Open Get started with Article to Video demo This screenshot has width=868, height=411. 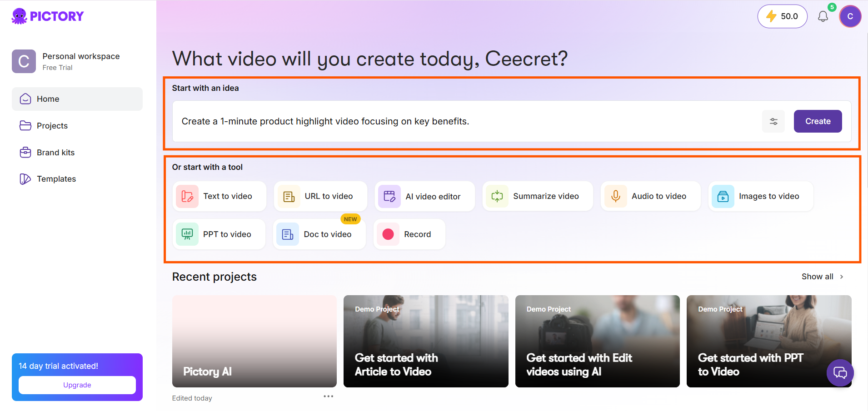point(426,341)
